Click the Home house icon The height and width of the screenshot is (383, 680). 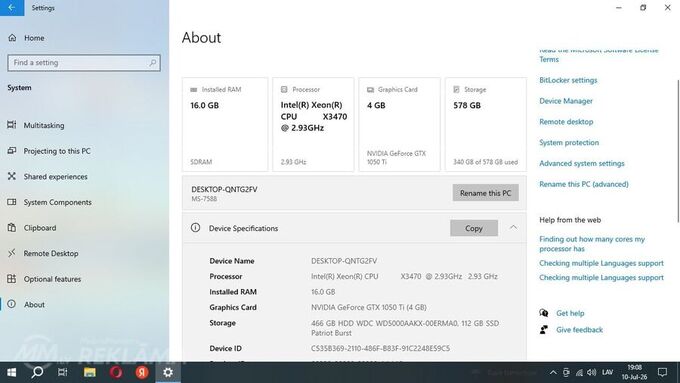tap(12, 38)
